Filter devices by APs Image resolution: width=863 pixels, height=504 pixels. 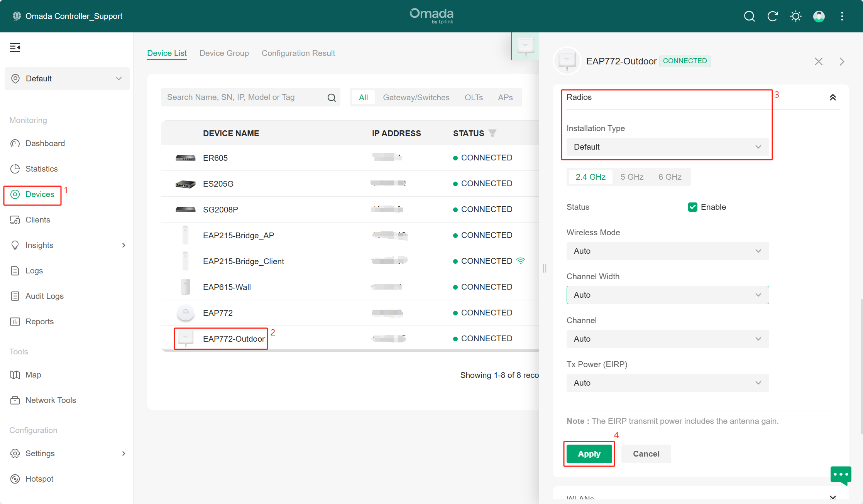click(x=505, y=98)
